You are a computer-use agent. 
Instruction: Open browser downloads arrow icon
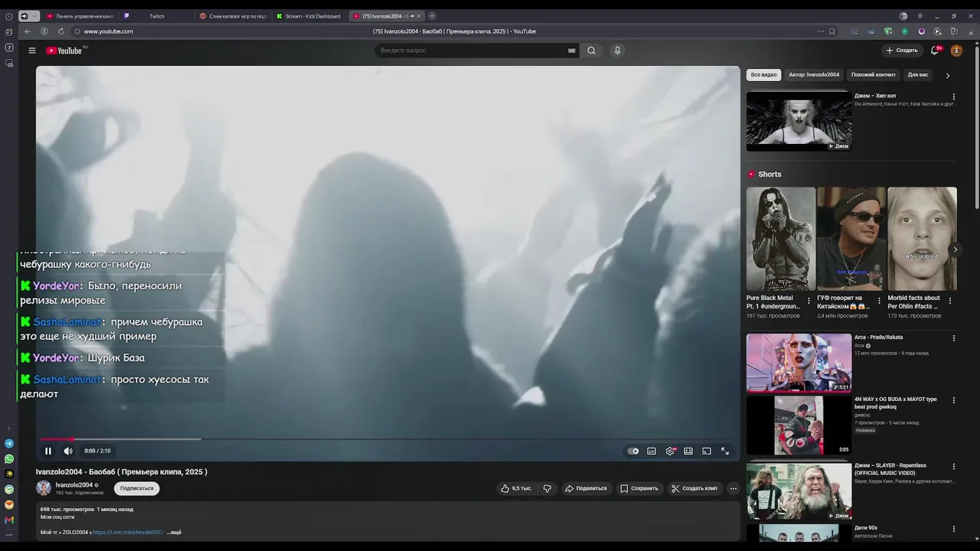click(x=972, y=31)
